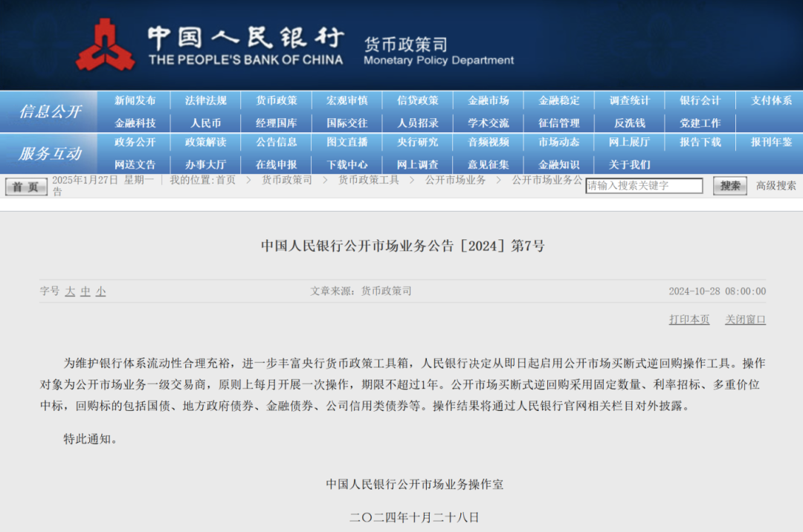Viewport: 803px width, 532px height.
Task: Set font size to 小 (small)
Action: [100, 291]
